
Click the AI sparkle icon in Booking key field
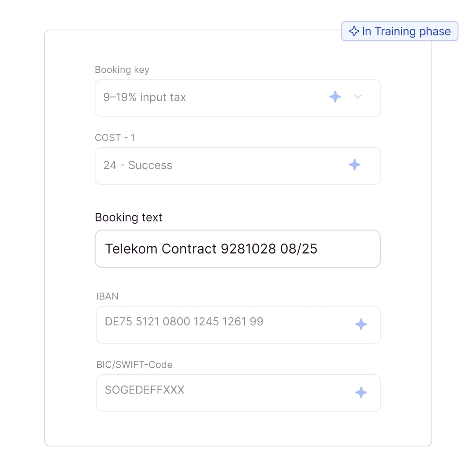pos(335,97)
